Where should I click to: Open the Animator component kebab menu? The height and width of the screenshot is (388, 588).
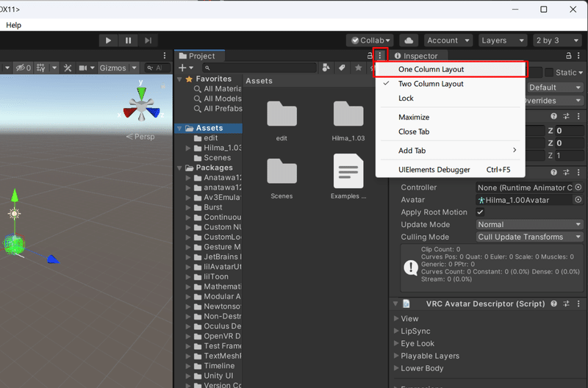tap(578, 172)
